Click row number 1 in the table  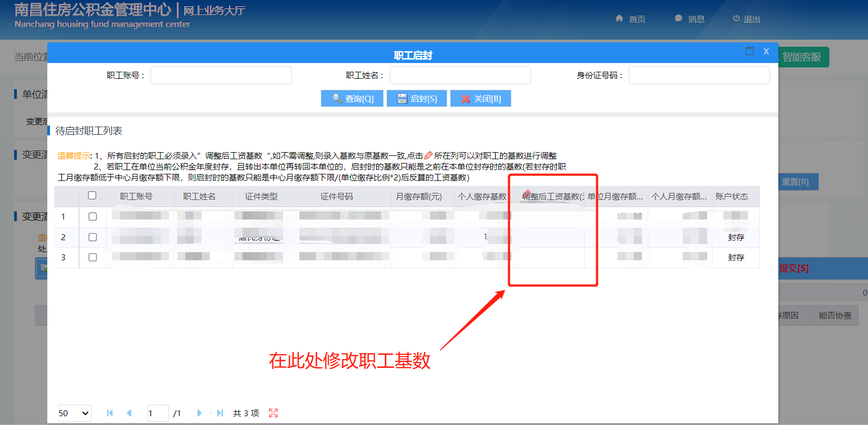point(64,217)
